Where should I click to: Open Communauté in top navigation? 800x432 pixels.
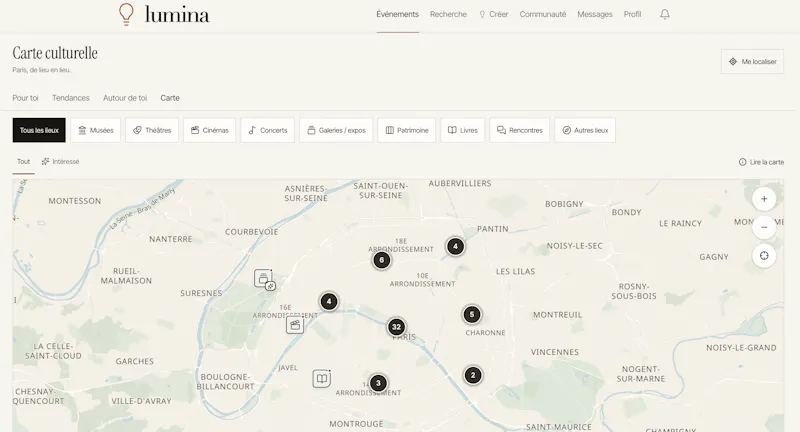click(x=543, y=14)
